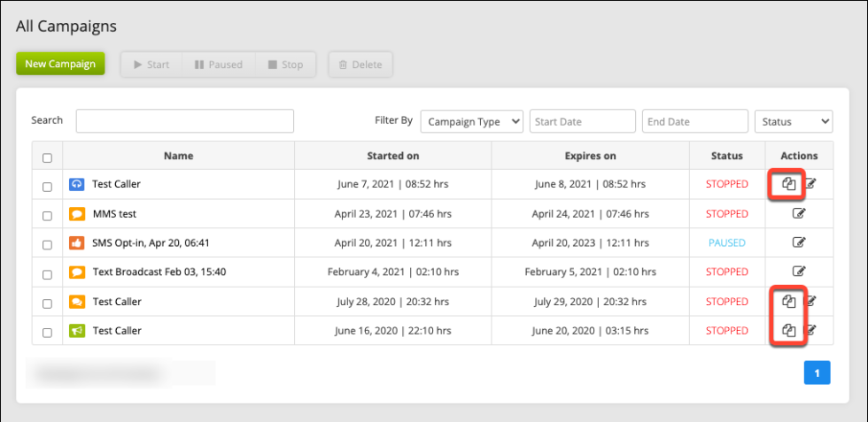This screenshot has width=868, height=422.
Task: Click the Started on column header
Action: click(x=392, y=156)
